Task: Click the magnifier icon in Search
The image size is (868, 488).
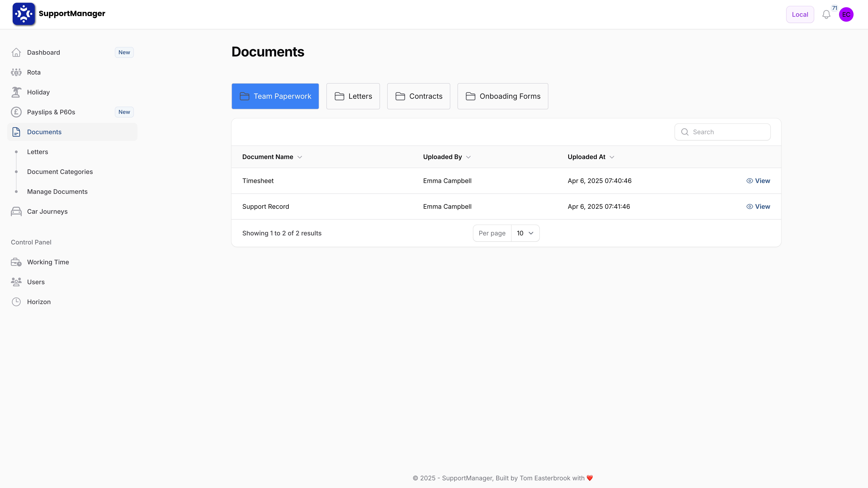Action: (x=685, y=132)
